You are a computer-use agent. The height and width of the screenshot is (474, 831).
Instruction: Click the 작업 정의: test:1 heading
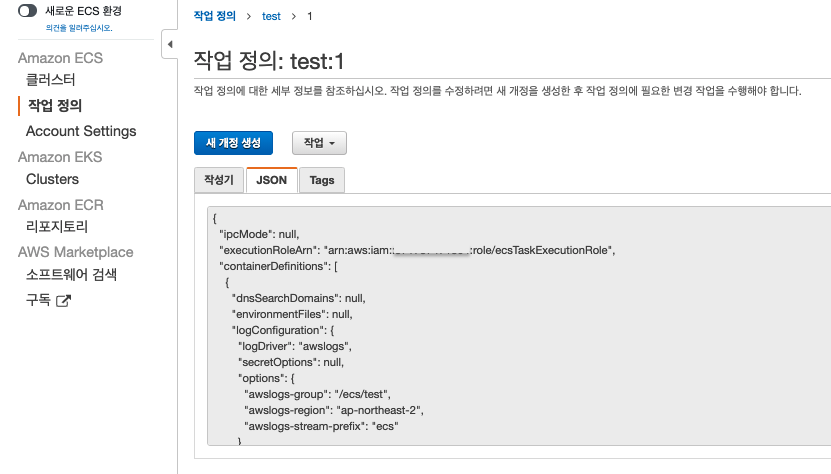269,61
